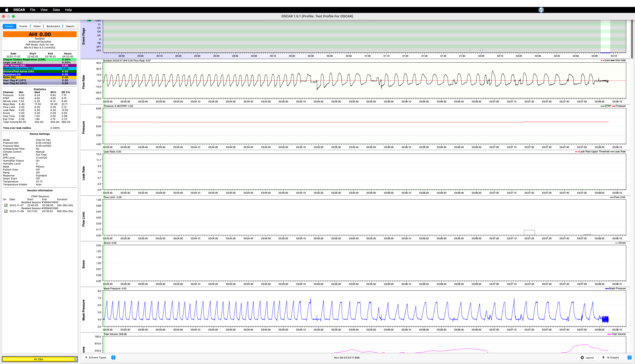Click the Pressure graph title label
635x364 pixels.
pyautogui.click(x=84, y=127)
